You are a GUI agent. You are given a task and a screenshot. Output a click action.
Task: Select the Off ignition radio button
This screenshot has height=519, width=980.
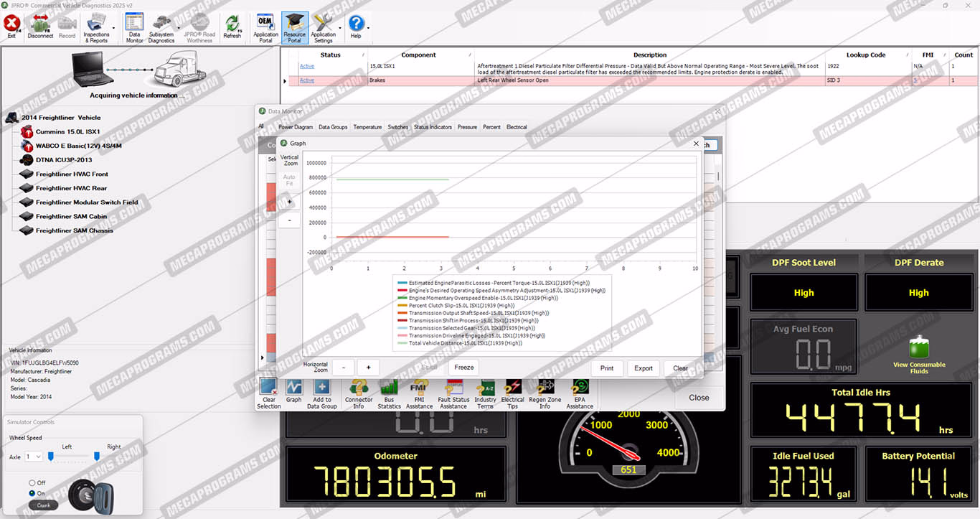click(32, 483)
